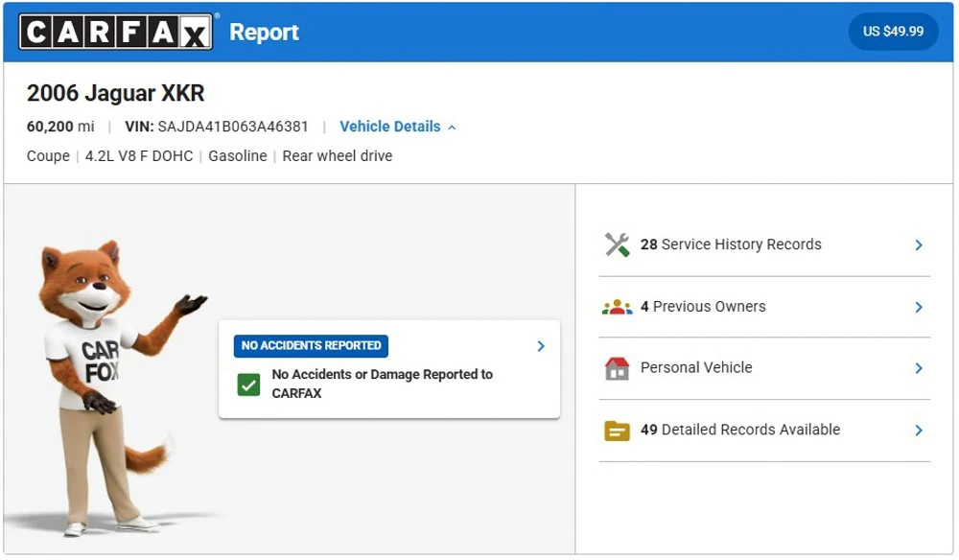Click the 4.2L V8 F DOHC text

[139, 156]
